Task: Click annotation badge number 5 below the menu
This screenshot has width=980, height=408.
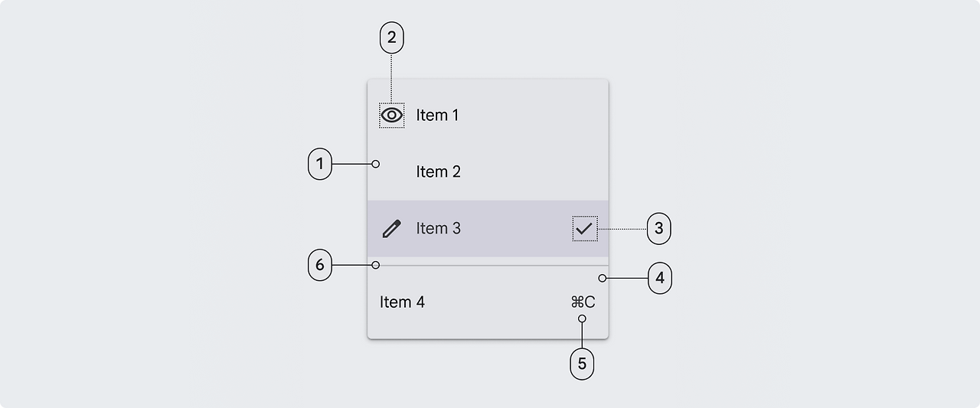Action: pos(582,364)
